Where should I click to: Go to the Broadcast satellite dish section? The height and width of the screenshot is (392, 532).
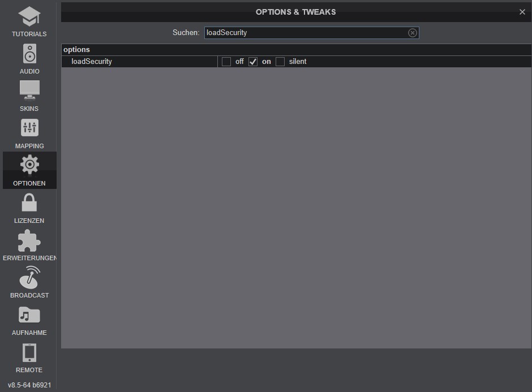pos(29,282)
